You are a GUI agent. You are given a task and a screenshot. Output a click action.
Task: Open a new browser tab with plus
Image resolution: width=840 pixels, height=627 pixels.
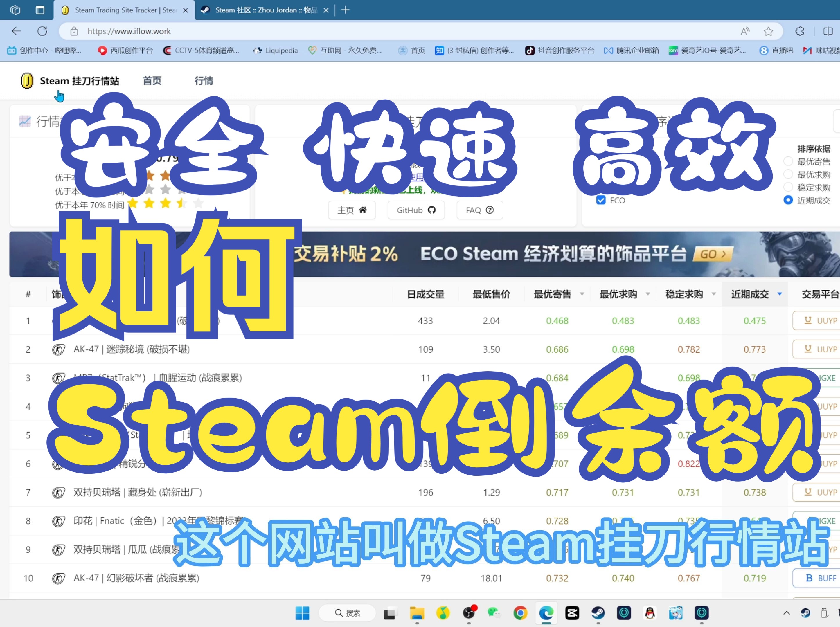coord(345,10)
